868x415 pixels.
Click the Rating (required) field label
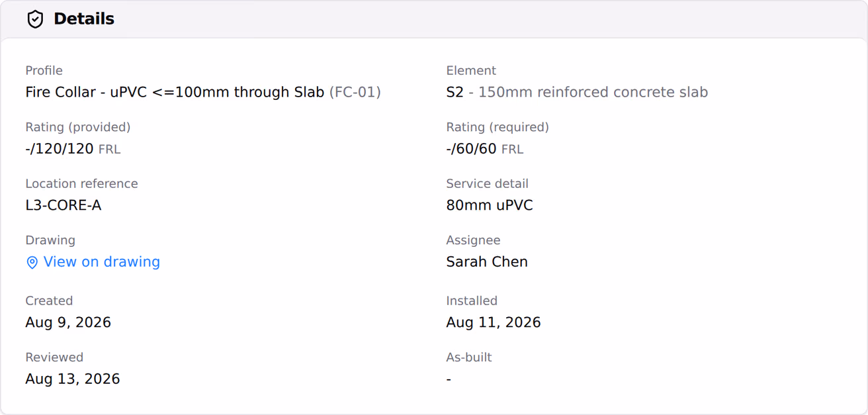point(498,127)
